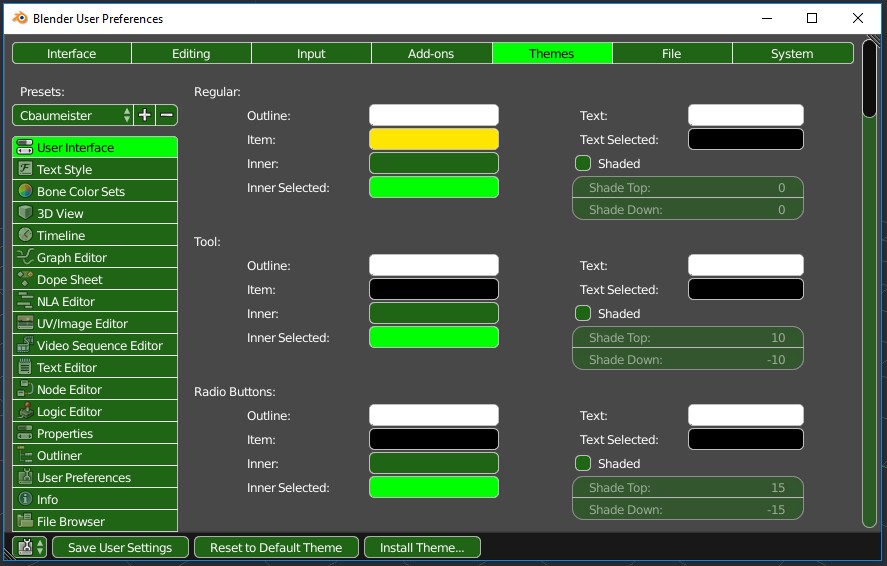Viewport: 887px width, 566px height.
Task: Open Text Style theme icon
Action: coord(25,169)
